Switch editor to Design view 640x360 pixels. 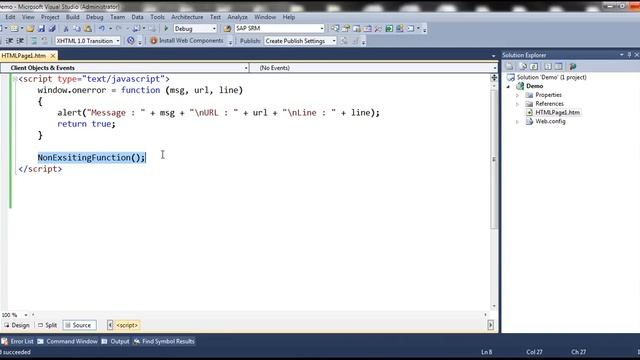(x=17, y=325)
